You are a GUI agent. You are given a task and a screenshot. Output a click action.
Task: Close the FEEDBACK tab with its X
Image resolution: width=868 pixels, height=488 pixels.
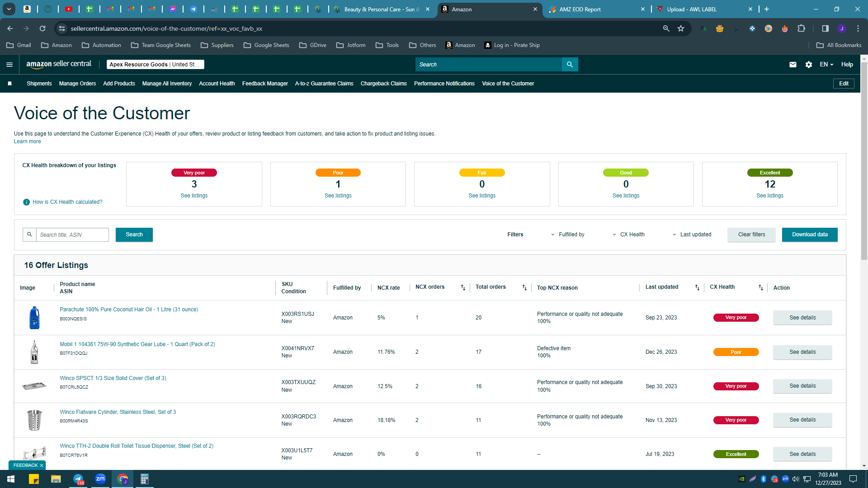[x=42, y=465]
